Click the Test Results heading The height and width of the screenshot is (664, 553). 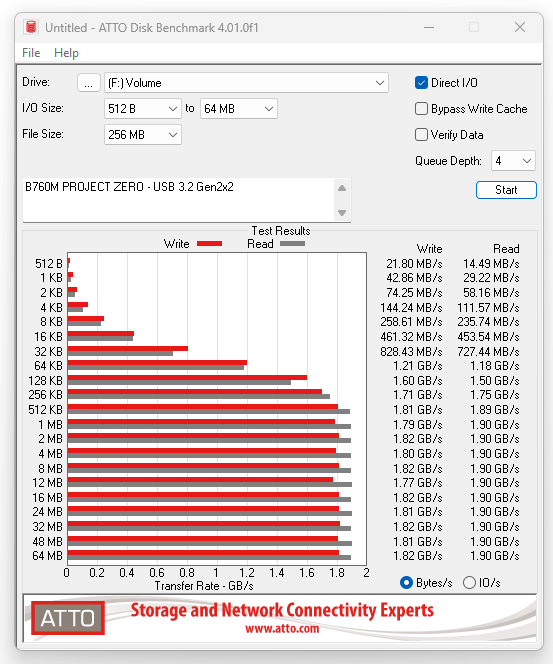(x=281, y=231)
